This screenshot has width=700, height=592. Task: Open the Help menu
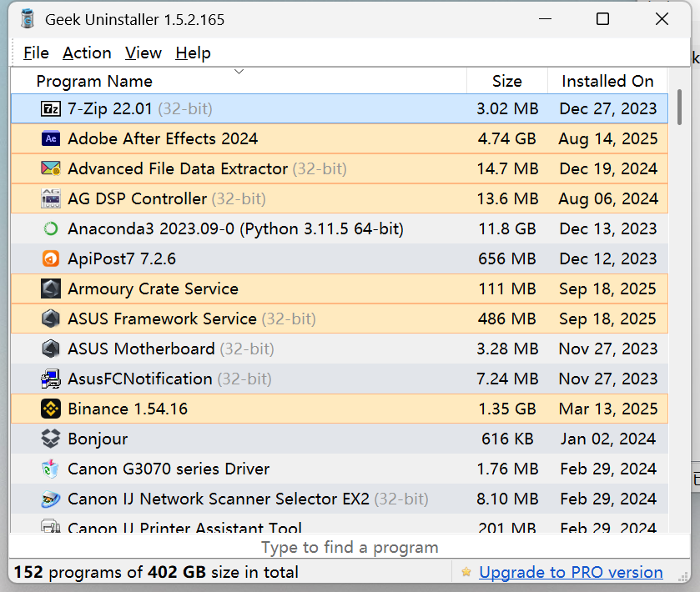[193, 53]
